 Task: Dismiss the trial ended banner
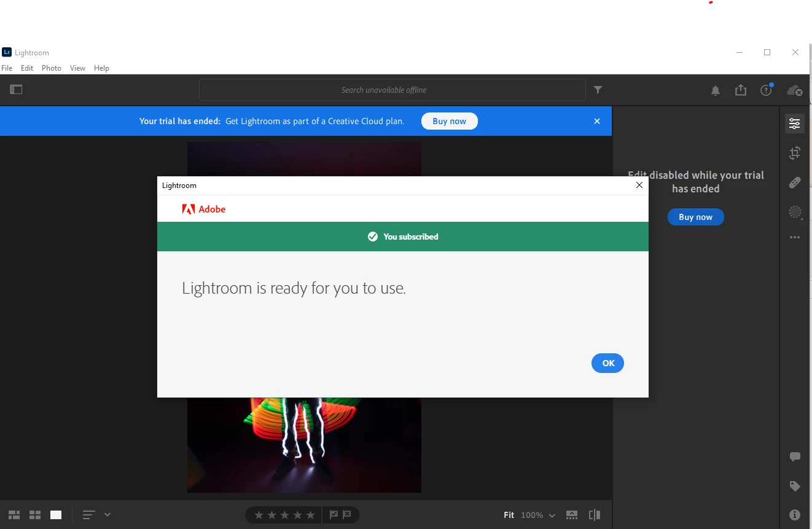pyautogui.click(x=597, y=121)
